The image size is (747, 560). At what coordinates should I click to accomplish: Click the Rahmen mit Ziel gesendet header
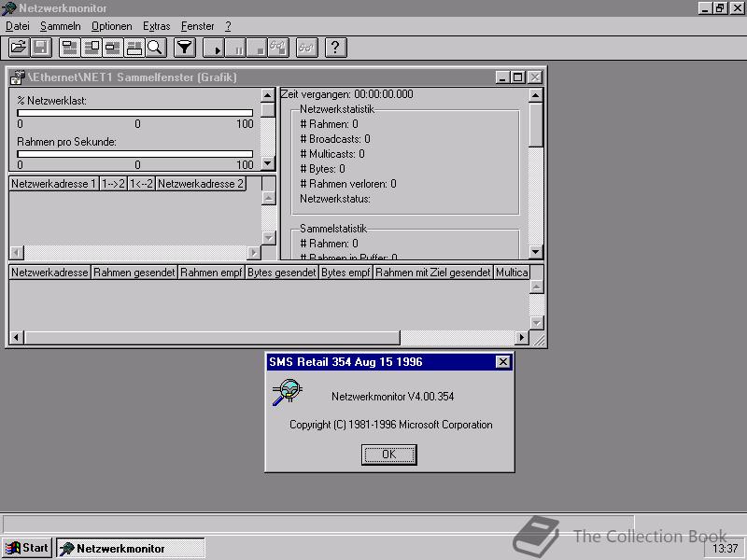click(x=433, y=273)
